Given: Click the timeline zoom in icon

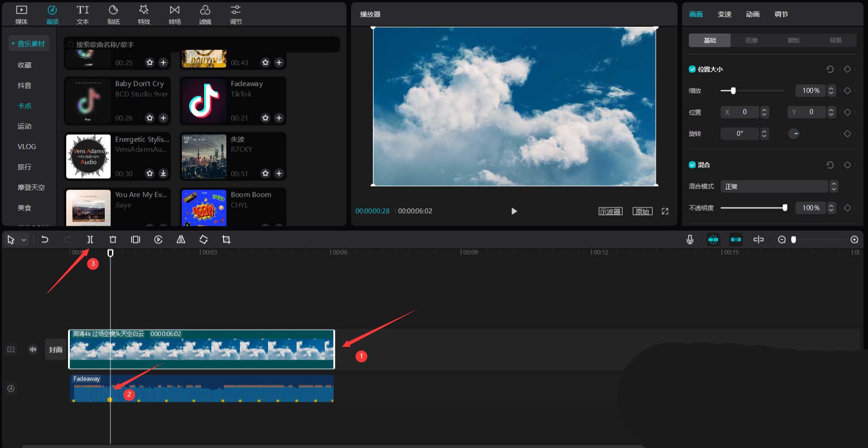Looking at the screenshot, I should pyautogui.click(x=854, y=239).
